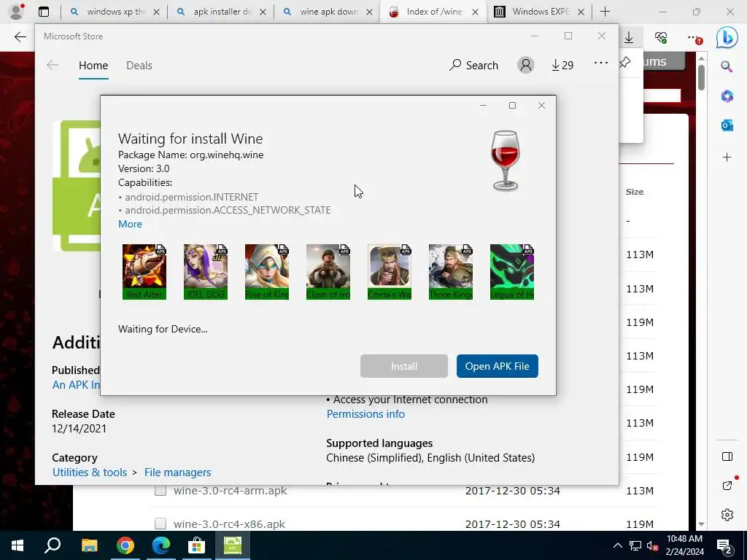
Task: Open the Edge sidebar settings gear
Action: [727, 515]
